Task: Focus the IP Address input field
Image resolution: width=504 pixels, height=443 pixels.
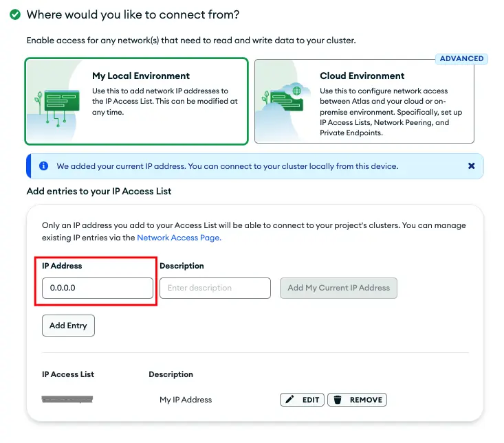Action: point(98,288)
